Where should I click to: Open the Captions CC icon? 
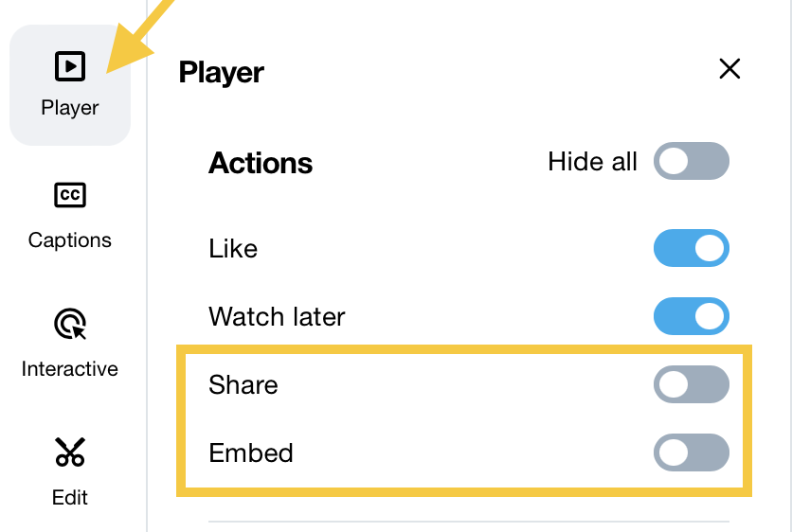coord(70,195)
